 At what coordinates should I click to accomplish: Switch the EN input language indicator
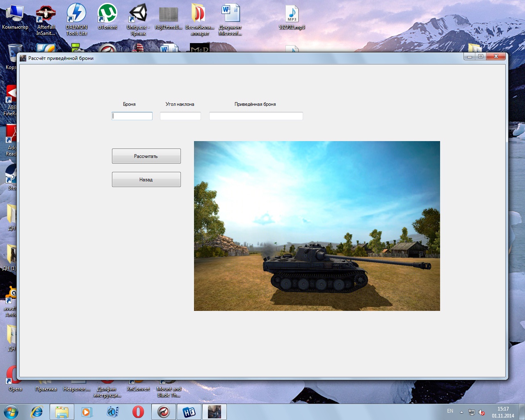[450, 411]
